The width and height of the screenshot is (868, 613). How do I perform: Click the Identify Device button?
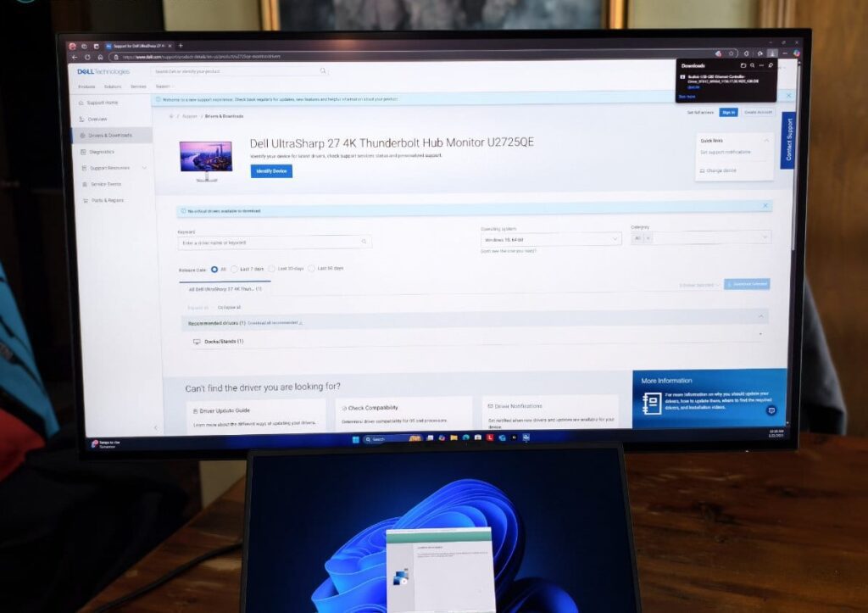coord(271,171)
